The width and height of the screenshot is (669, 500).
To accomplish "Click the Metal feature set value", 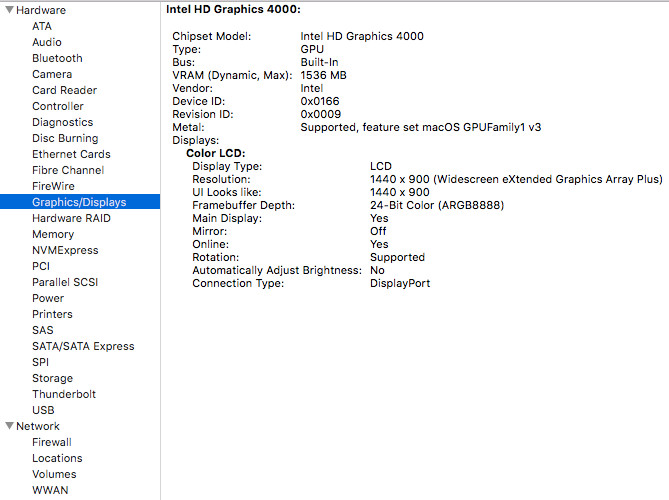I will [421, 127].
